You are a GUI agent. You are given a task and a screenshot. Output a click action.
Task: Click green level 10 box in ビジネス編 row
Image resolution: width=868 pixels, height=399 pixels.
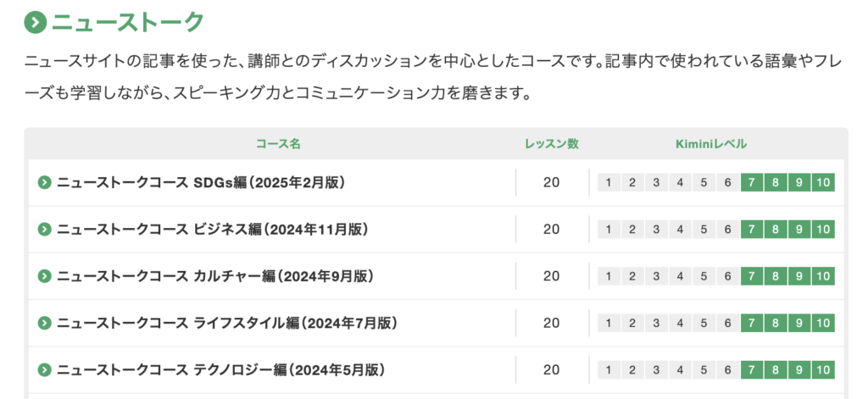coord(823,230)
